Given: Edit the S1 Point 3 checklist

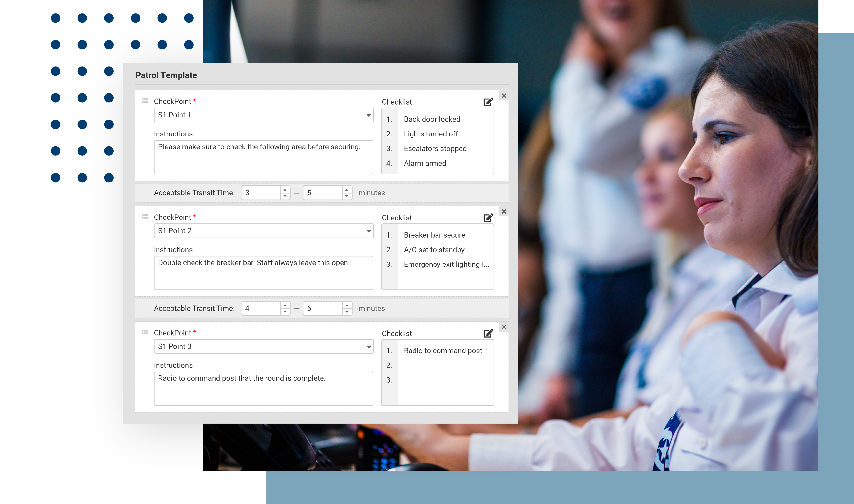Looking at the screenshot, I should pyautogui.click(x=488, y=333).
